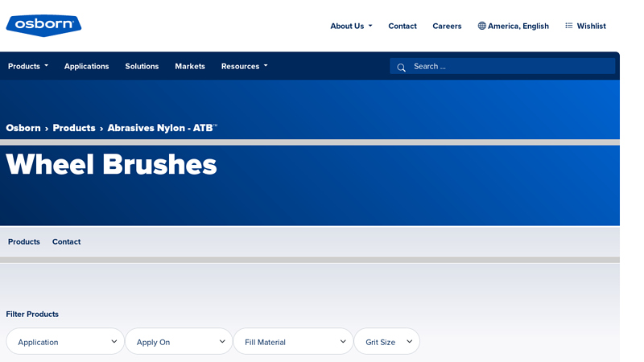This screenshot has width=644, height=362.
Task: Expand the Resources navigation menu
Action: point(244,66)
